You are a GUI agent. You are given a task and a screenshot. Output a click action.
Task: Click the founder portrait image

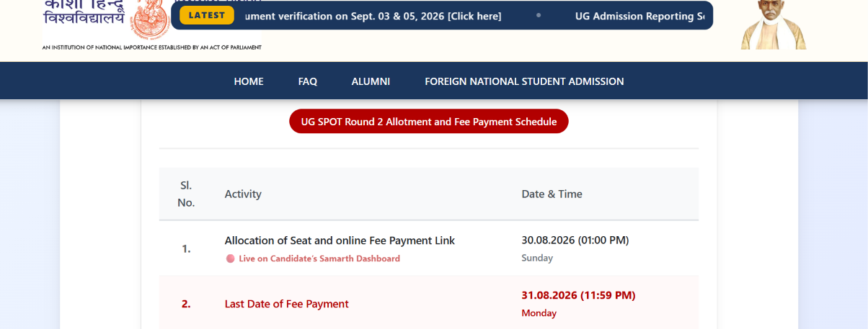point(774,24)
